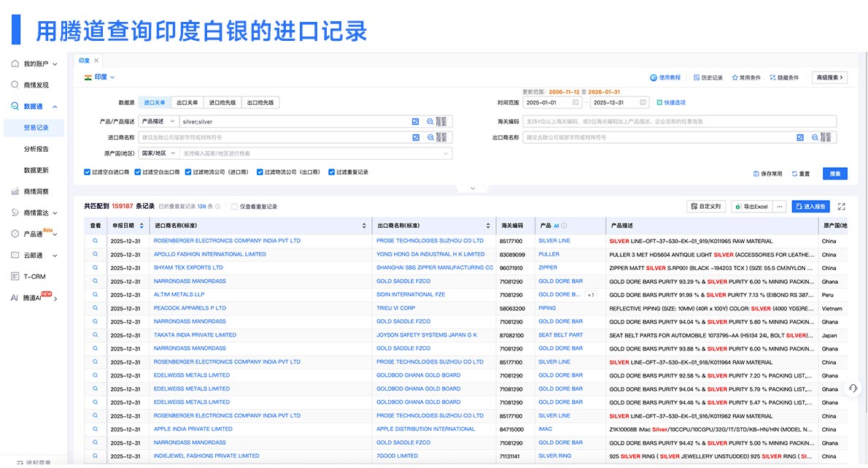Open the 产品/产品描述 dropdown selector

[x=157, y=121]
